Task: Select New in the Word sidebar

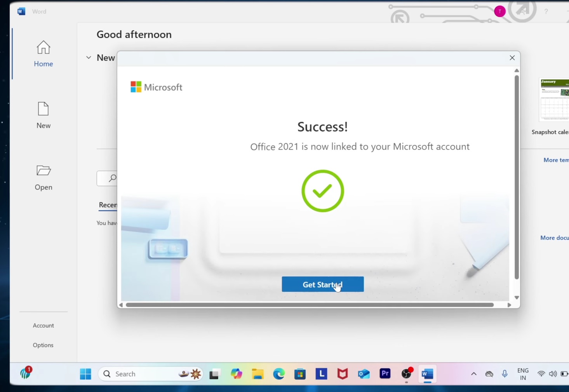Action: (x=43, y=116)
